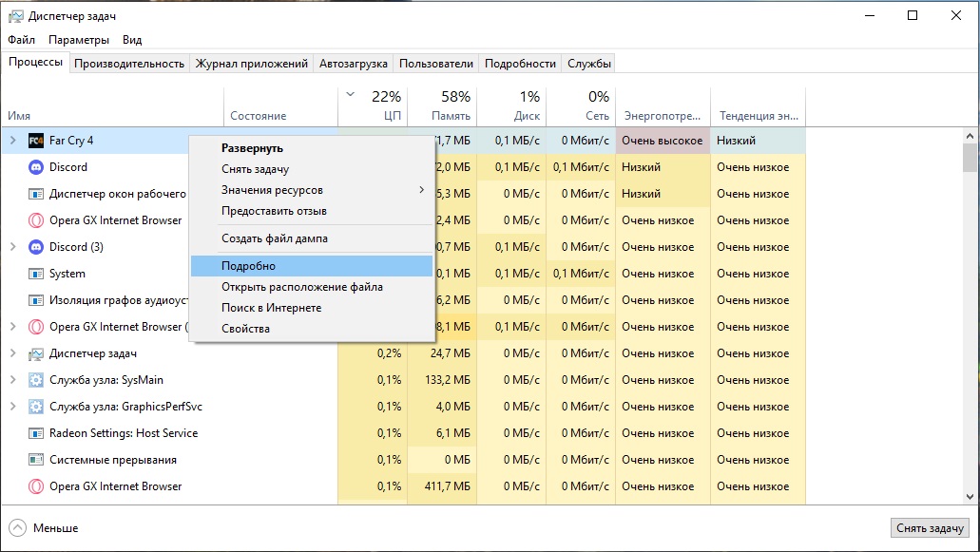
Task: Open the Автозагрузка tab
Action: pyautogui.click(x=354, y=64)
